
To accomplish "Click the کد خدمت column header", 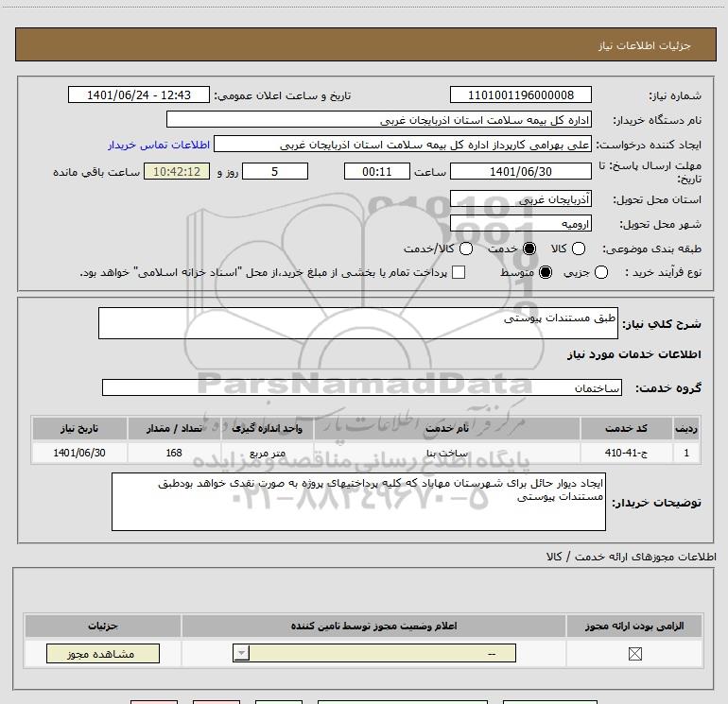I will click(626, 428).
